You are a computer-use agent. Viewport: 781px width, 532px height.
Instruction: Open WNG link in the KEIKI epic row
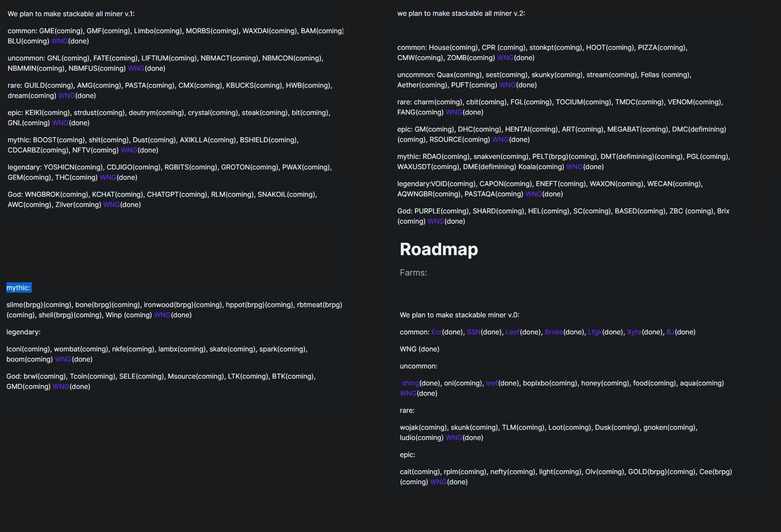(x=60, y=123)
